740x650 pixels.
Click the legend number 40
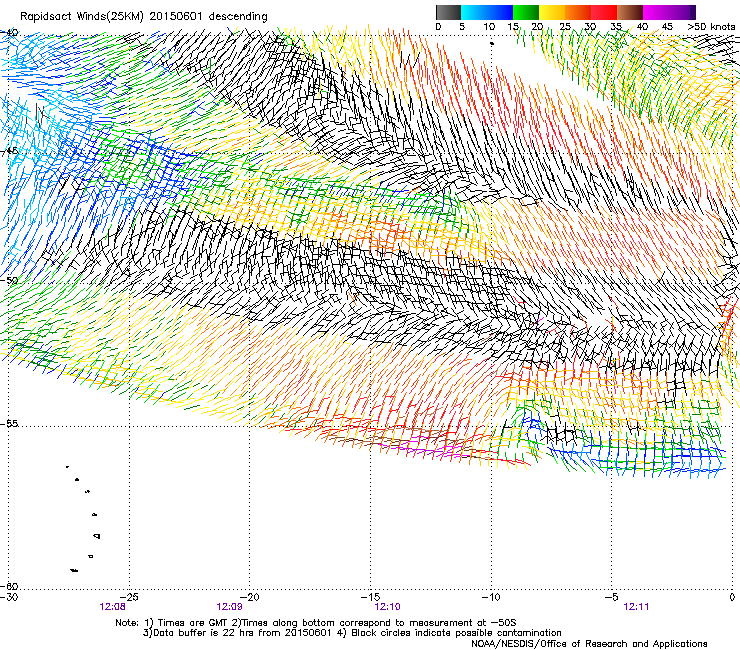click(642, 27)
